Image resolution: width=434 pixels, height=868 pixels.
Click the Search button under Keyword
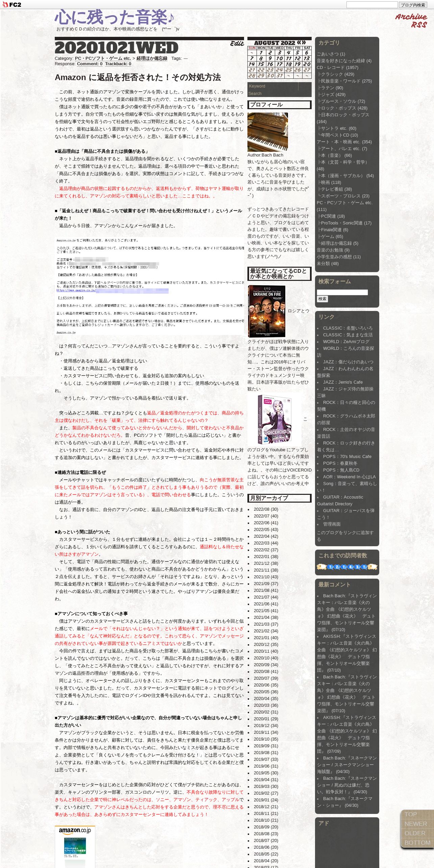[x=255, y=94]
